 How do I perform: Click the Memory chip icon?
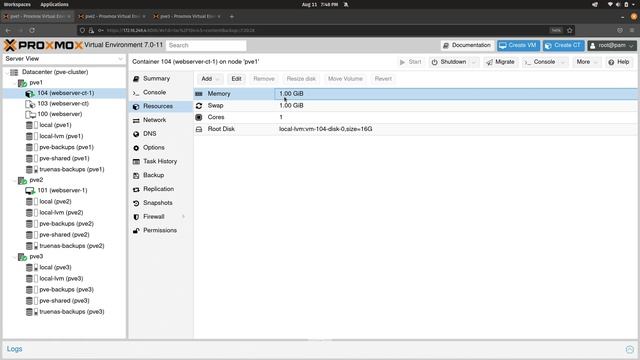(x=199, y=94)
